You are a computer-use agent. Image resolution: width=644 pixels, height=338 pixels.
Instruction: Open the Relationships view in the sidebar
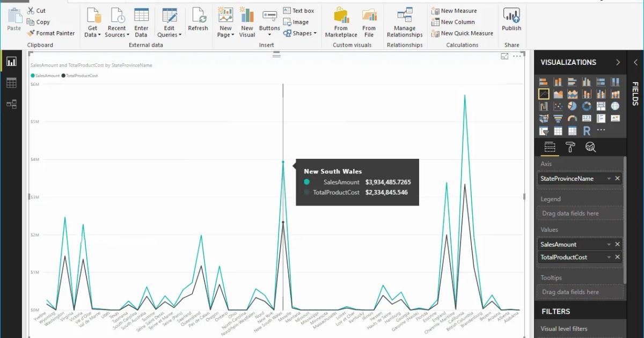click(12, 104)
